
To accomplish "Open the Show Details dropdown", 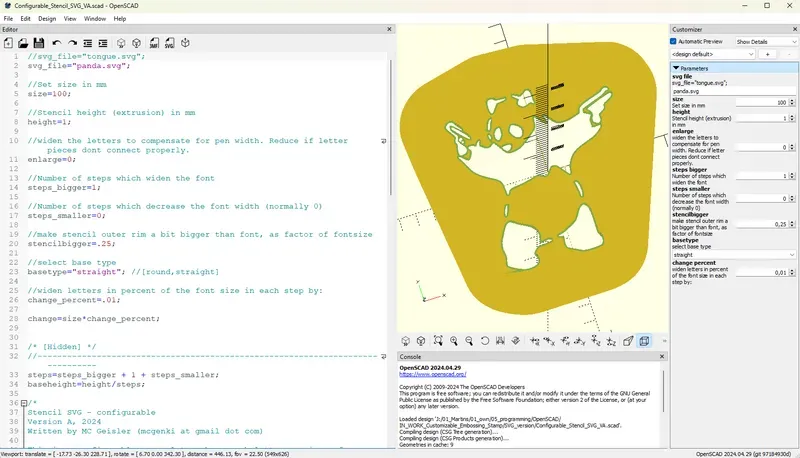I will coord(765,42).
